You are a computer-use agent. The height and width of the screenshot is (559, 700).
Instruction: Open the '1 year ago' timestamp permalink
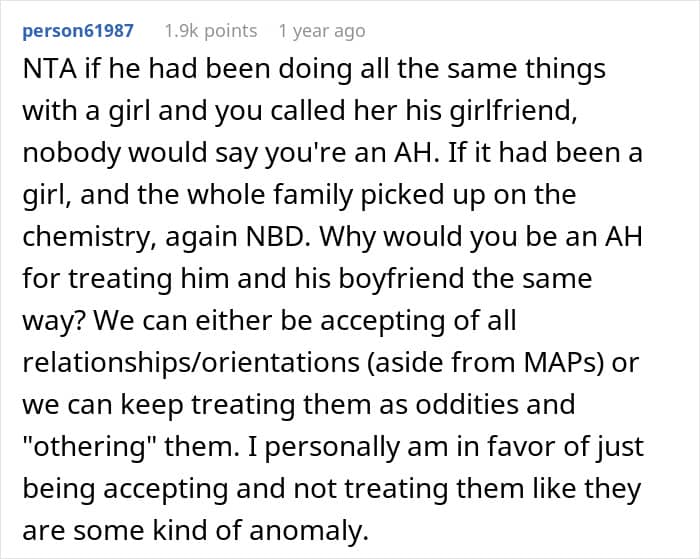pyautogui.click(x=322, y=31)
